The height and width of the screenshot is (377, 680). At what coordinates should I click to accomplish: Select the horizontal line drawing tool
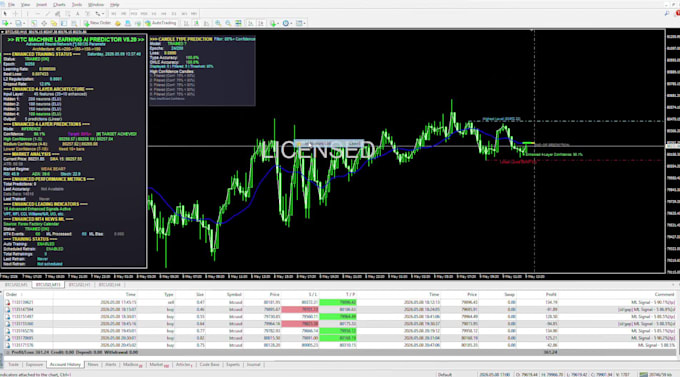[38, 14]
